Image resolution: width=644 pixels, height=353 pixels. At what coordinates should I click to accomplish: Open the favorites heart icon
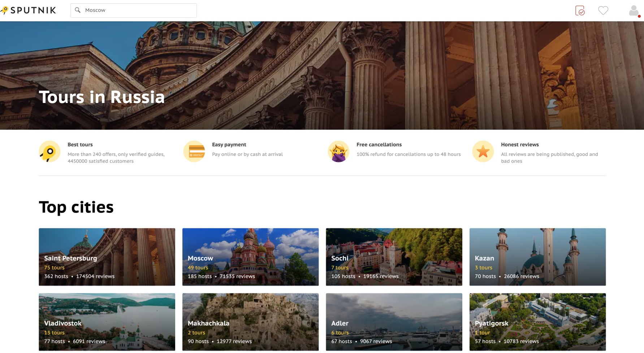coord(603,10)
